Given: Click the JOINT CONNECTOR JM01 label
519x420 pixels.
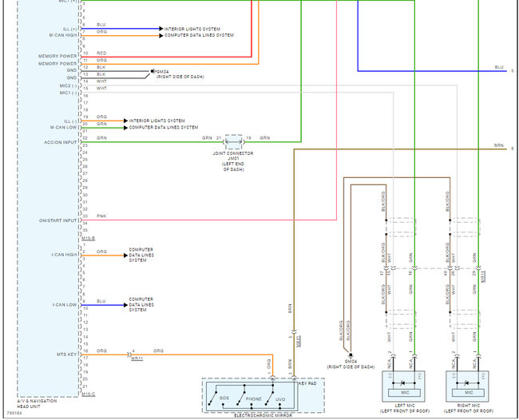Looking at the screenshot, I should [233, 161].
